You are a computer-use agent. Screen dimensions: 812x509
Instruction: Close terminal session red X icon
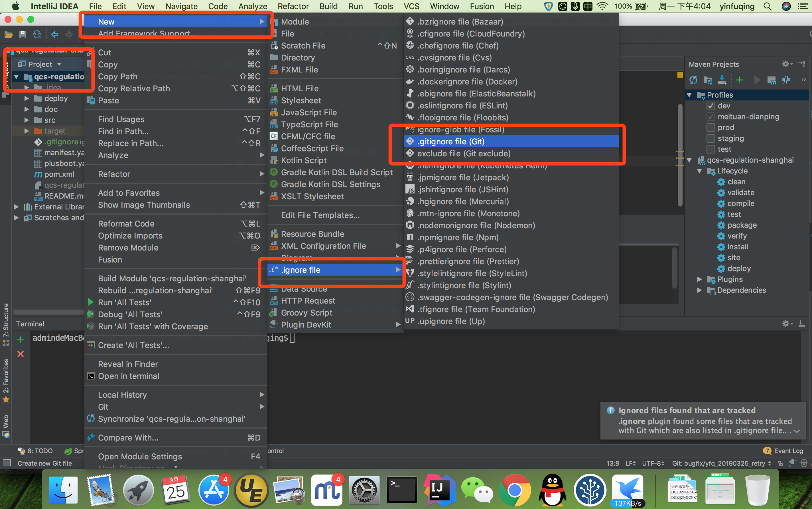(21, 354)
